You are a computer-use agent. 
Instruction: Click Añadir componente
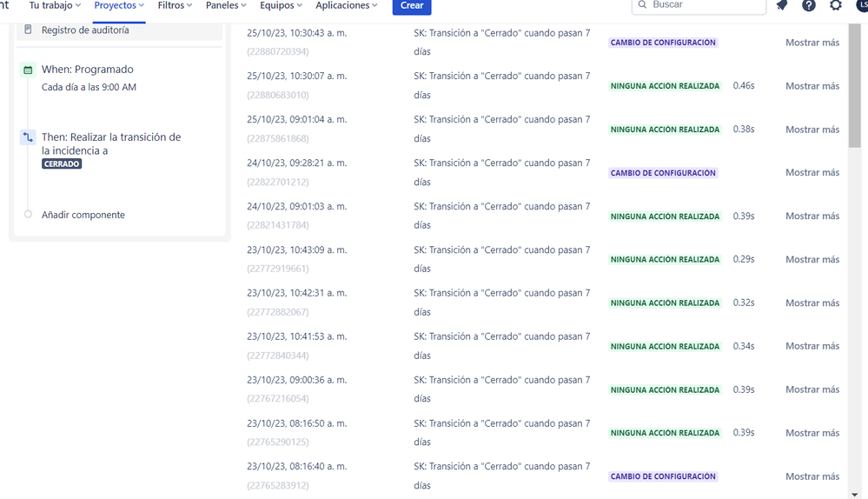[83, 215]
